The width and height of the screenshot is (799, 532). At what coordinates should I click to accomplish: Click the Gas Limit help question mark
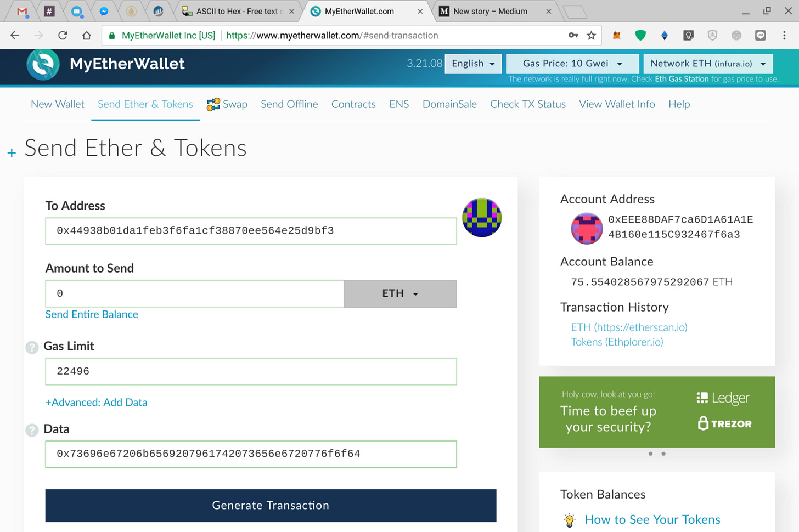pyautogui.click(x=32, y=347)
